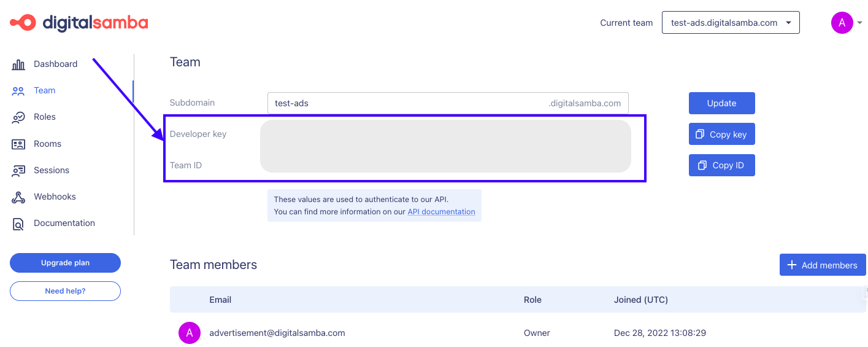Click the Add members button

pos(823,265)
